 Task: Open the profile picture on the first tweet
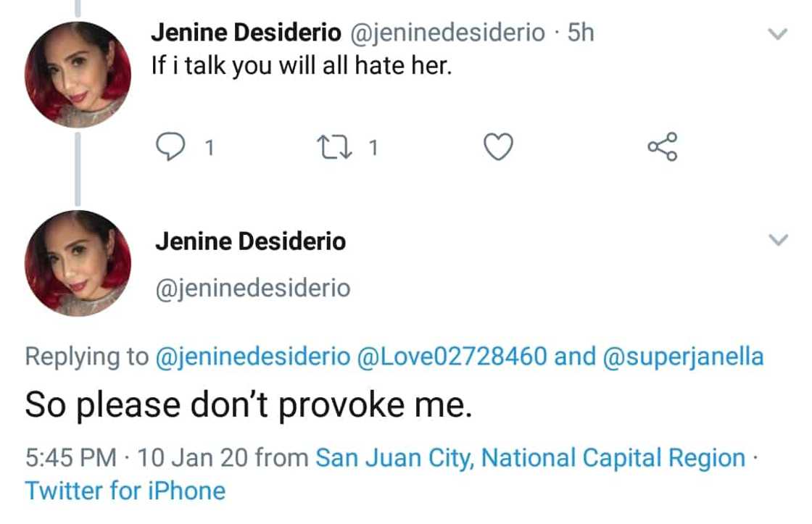tap(78, 75)
